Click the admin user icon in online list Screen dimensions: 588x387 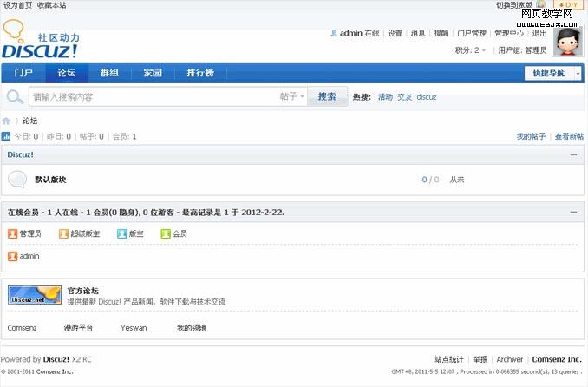[12, 256]
